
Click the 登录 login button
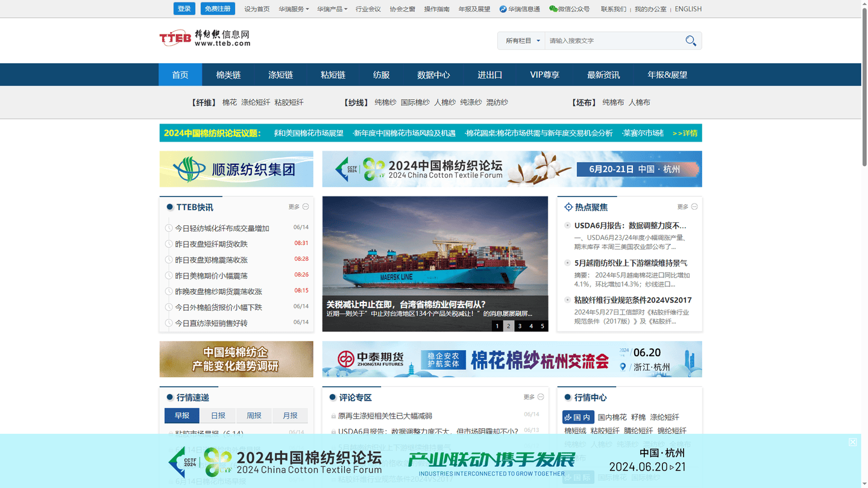point(184,8)
